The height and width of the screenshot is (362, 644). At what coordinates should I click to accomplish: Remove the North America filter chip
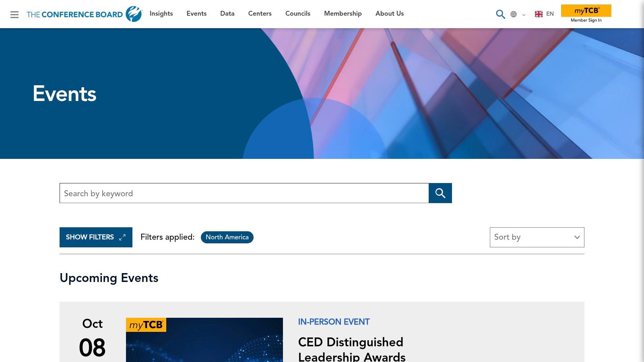227,237
